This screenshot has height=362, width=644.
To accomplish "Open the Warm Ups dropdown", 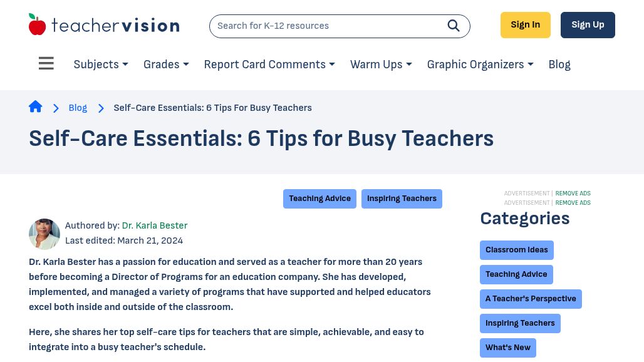I will [381, 65].
